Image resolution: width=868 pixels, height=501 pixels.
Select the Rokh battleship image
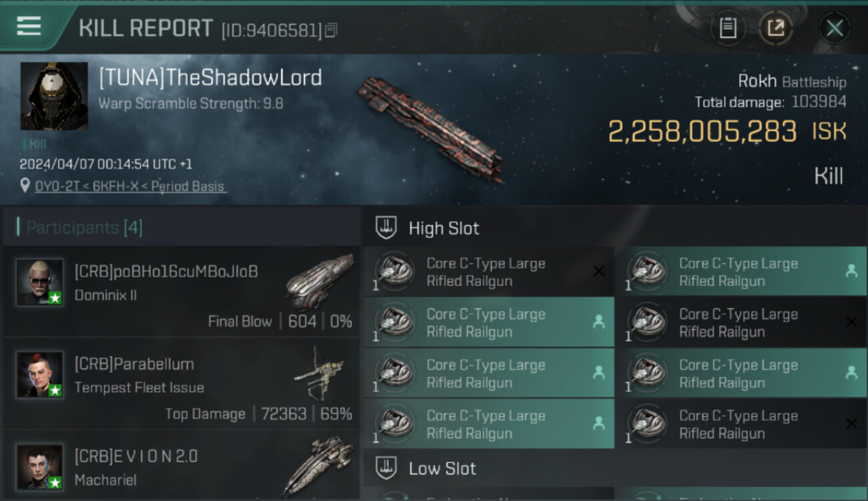coord(429,129)
